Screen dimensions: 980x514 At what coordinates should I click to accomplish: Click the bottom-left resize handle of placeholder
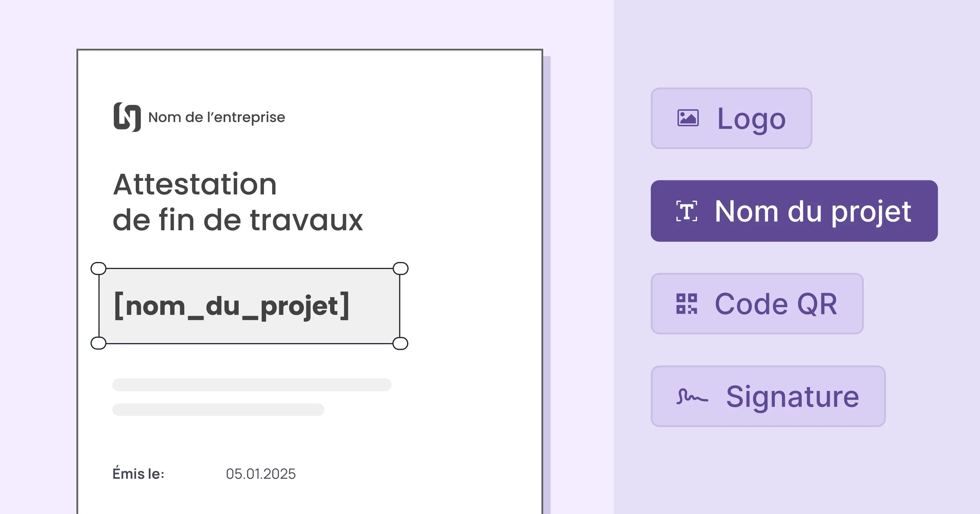pyautogui.click(x=98, y=343)
